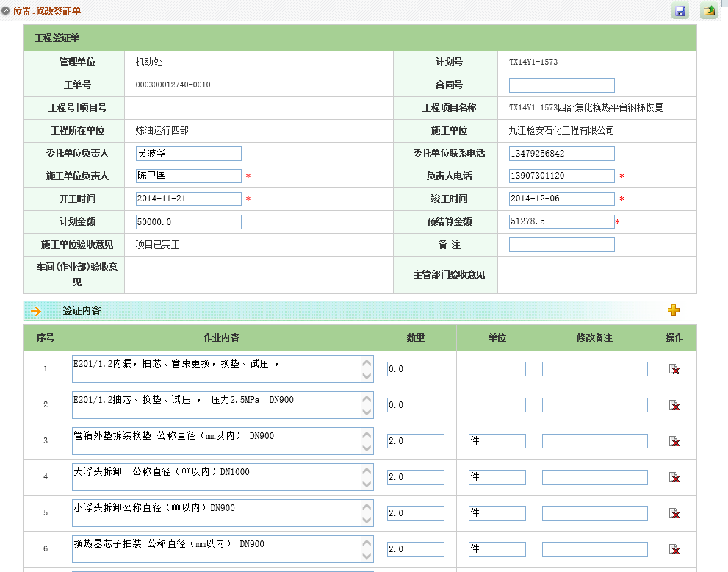Image resolution: width=728 pixels, height=572 pixels.
Task: Click row 2 数量 field
Action: (416, 405)
